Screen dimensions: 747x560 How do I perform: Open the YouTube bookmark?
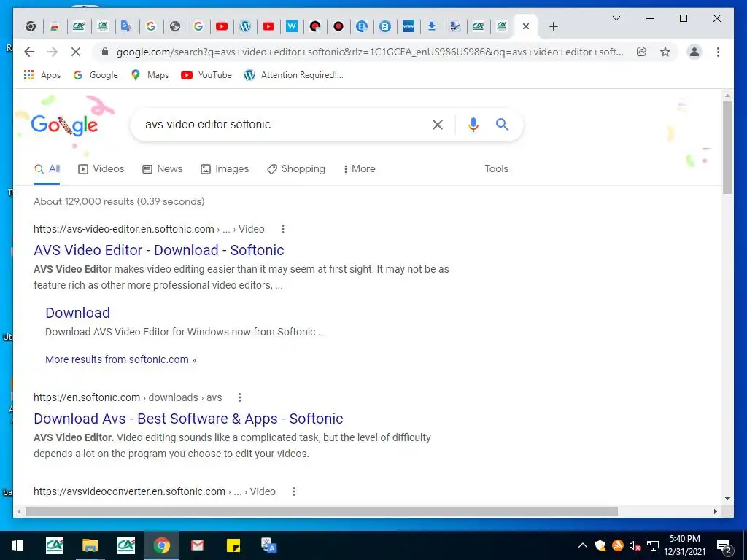206,75
